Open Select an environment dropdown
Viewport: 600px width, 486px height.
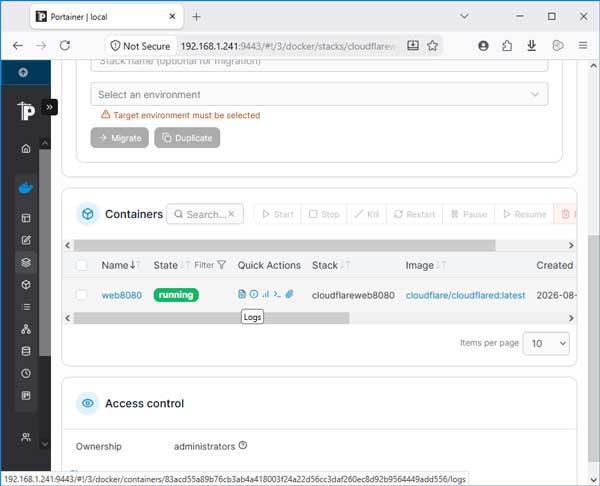click(319, 94)
